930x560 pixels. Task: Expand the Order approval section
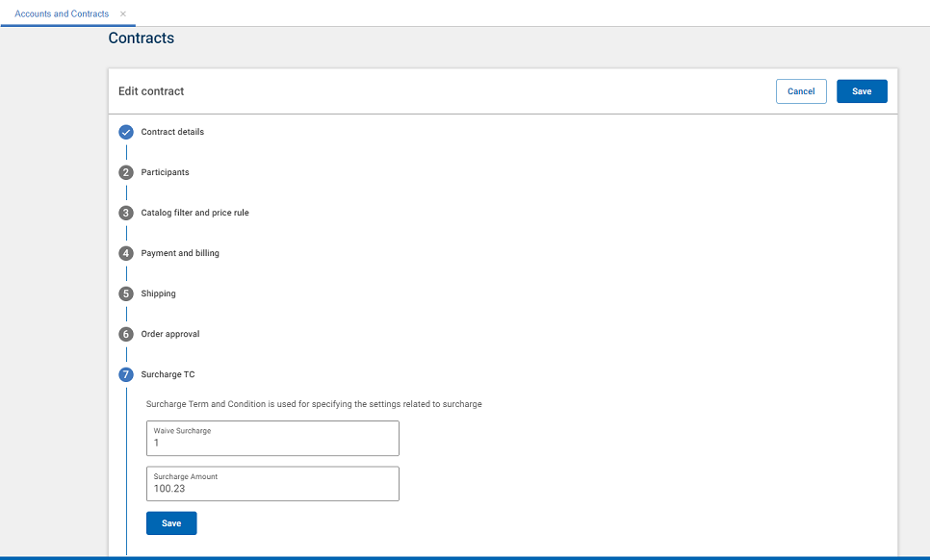pos(169,334)
